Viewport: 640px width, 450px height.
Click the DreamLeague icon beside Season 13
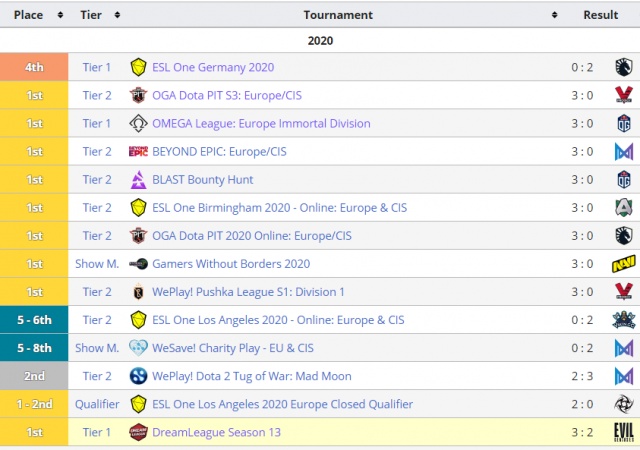138,432
